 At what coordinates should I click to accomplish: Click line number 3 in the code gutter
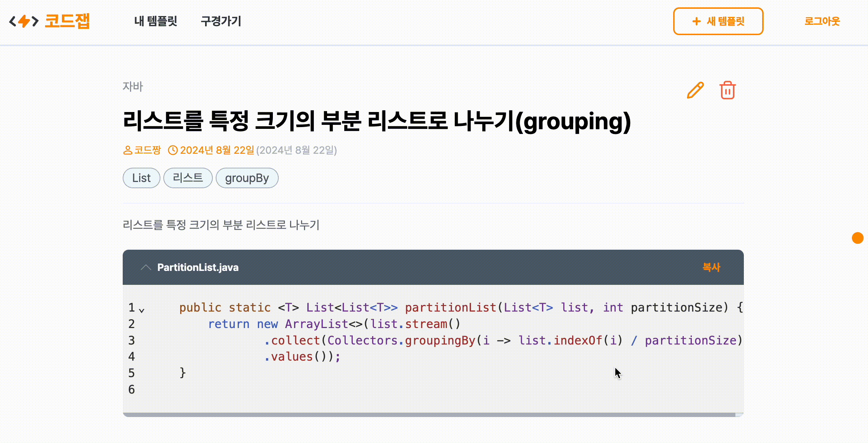[131, 340]
